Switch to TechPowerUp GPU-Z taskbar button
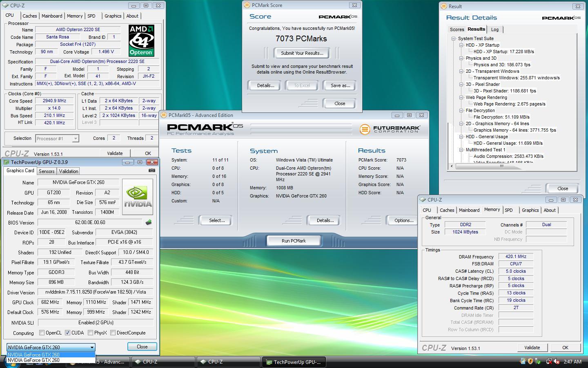This screenshot has width=588, height=368. (293, 362)
